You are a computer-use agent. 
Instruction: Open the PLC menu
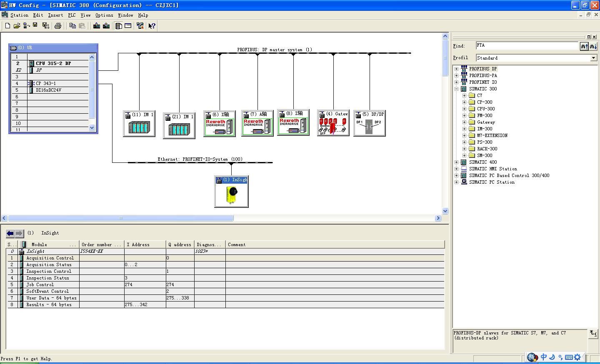point(72,15)
